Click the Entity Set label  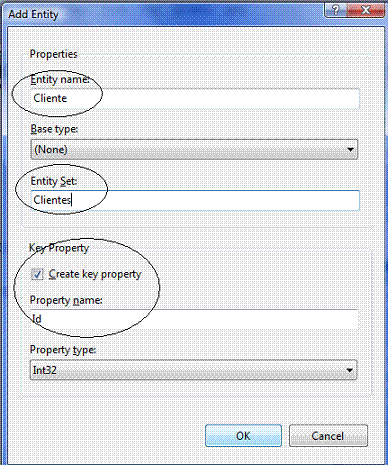pyautogui.click(x=54, y=181)
